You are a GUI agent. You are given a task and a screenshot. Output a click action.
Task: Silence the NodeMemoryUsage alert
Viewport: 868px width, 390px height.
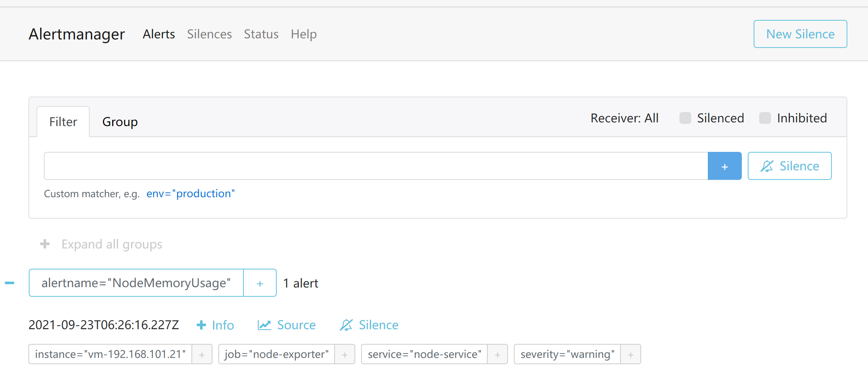(x=369, y=325)
